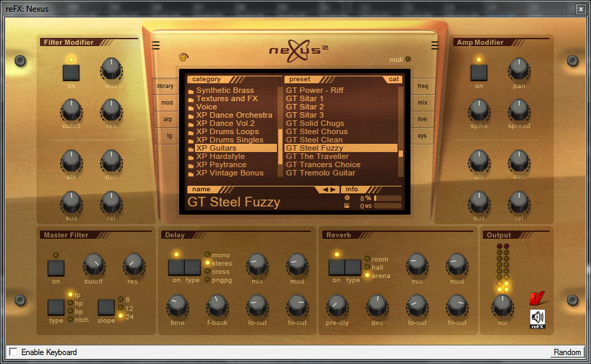Viewport: 591px width, 364px height.
Task: Open the cat dropdown in preset header
Action: coord(393,79)
